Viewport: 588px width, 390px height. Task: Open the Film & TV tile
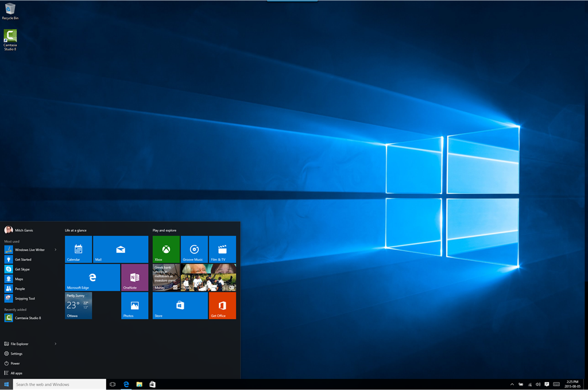pos(222,249)
